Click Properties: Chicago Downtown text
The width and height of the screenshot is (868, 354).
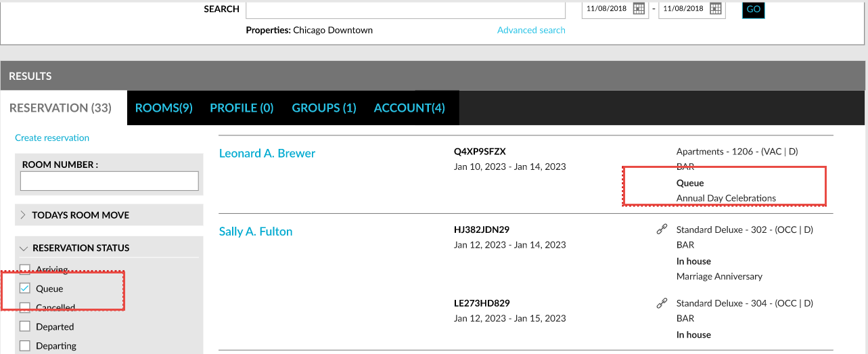coord(309,30)
